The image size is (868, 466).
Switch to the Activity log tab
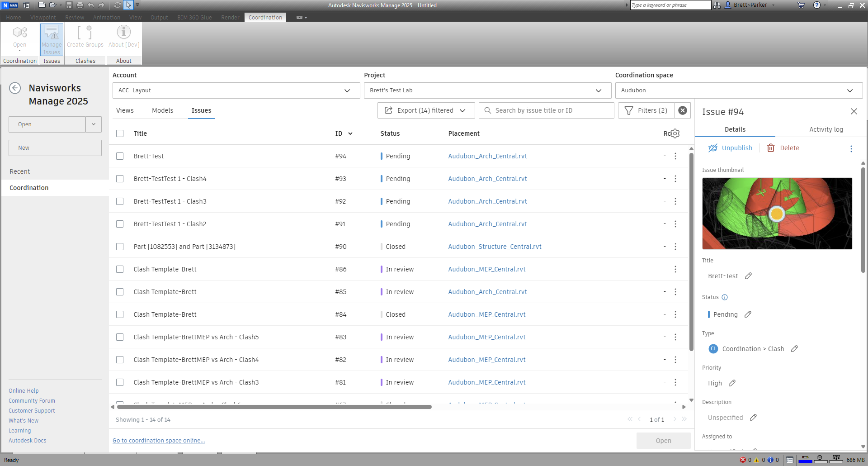pyautogui.click(x=826, y=129)
